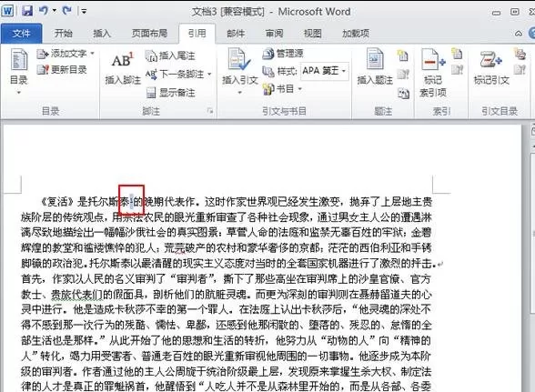This screenshot has width=535, height=392.
Task: Open the 脚注 group dialog launcher
Action: click(210, 111)
